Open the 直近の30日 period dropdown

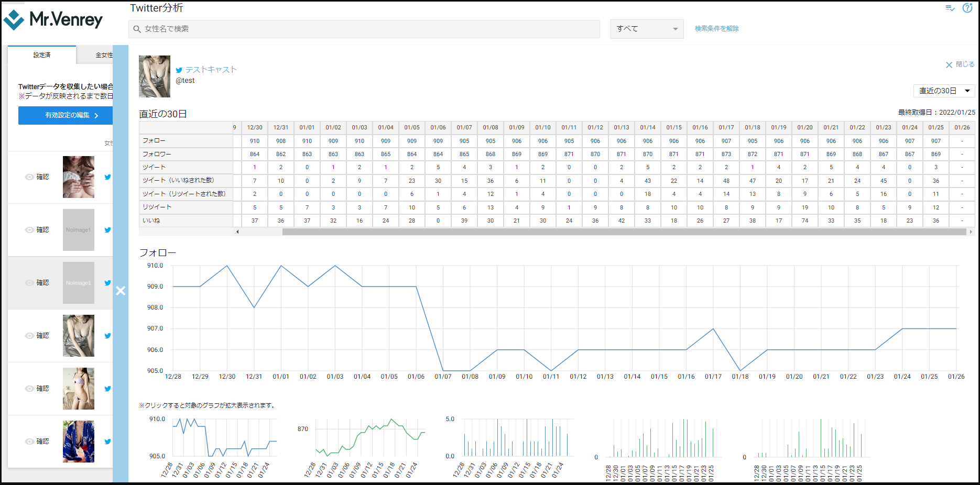coord(944,91)
